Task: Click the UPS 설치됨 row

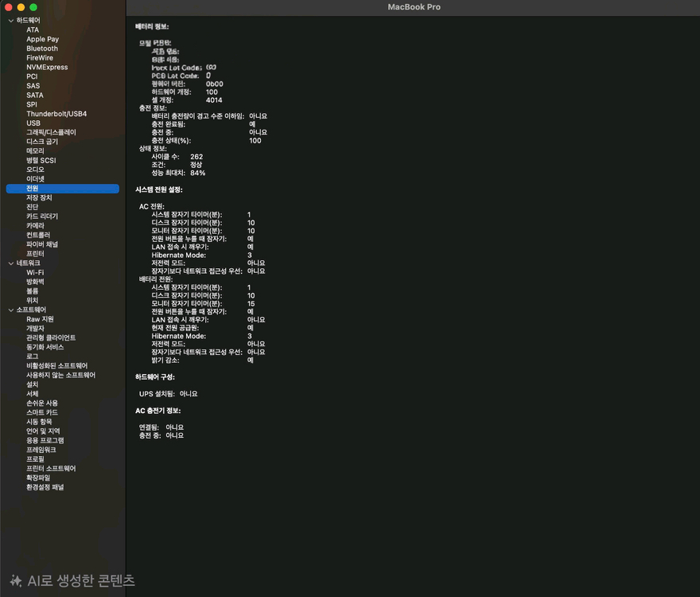Action: click(169, 394)
